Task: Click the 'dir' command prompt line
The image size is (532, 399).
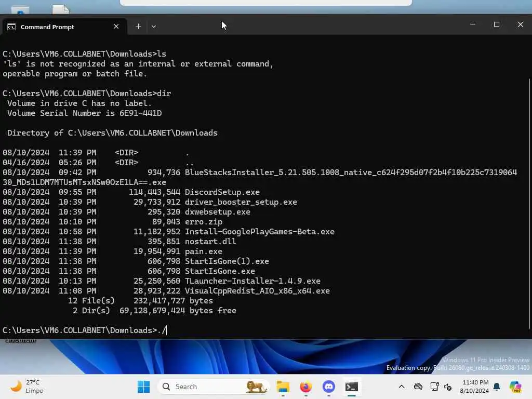Action: coord(87,94)
